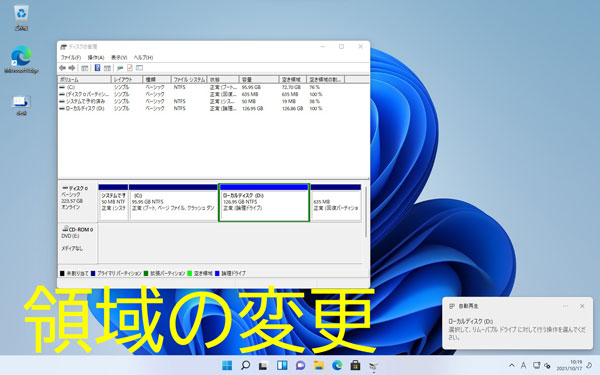Click the blue 論理ドライブ legend swatch
The image size is (600, 375).
click(217, 273)
